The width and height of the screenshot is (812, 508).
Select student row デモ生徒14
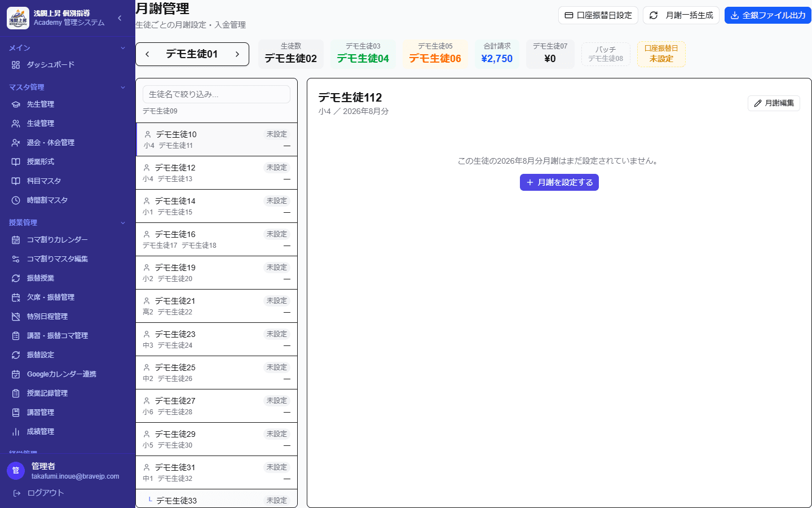coord(217,206)
